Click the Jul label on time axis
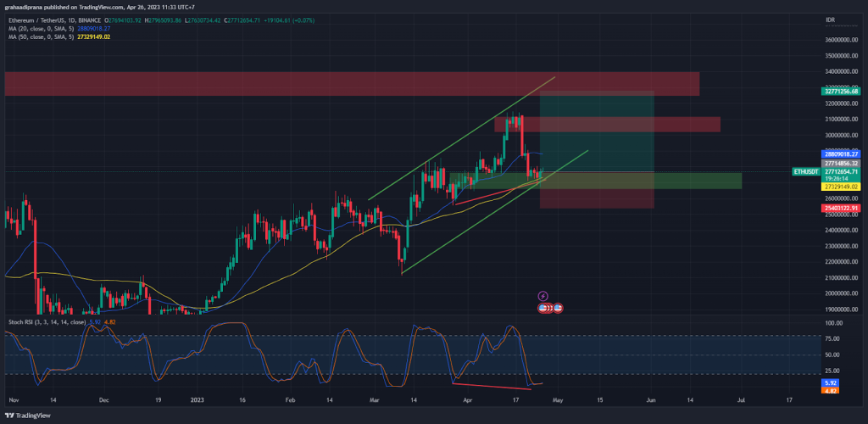868x424 pixels. pos(741,399)
